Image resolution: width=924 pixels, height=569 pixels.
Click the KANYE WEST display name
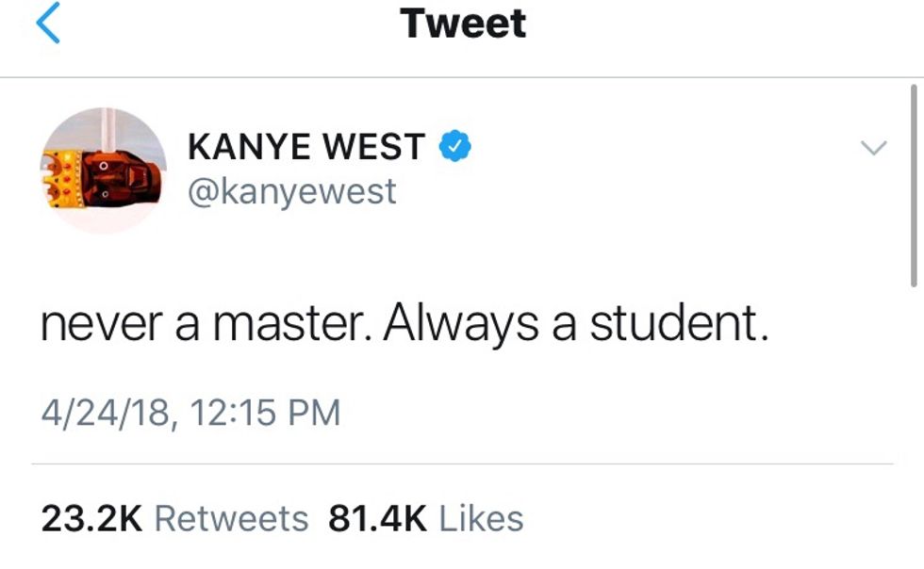(306, 147)
